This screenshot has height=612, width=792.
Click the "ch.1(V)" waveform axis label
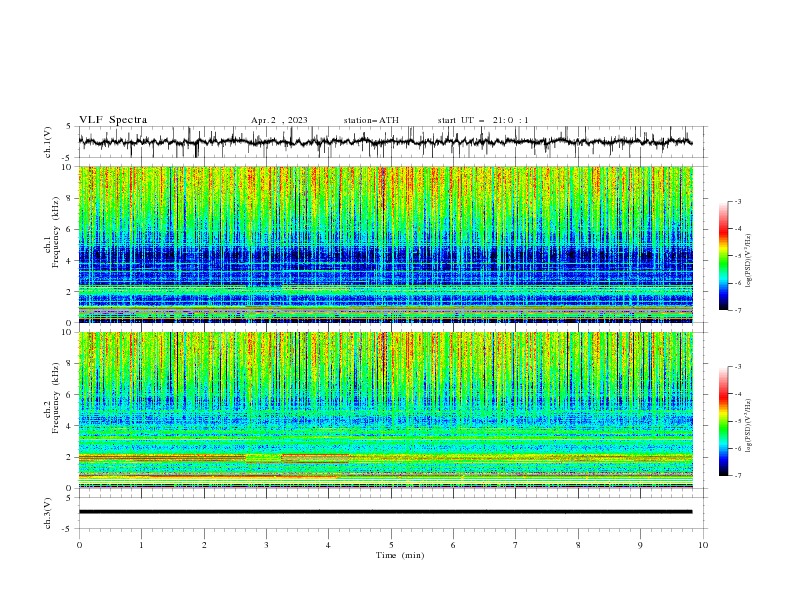pyautogui.click(x=48, y=142)
